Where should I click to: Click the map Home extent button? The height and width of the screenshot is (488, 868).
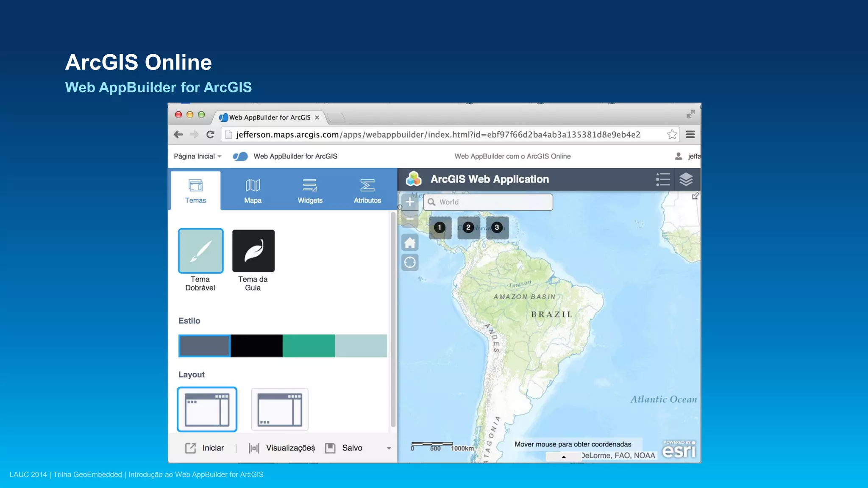[410, 243]
